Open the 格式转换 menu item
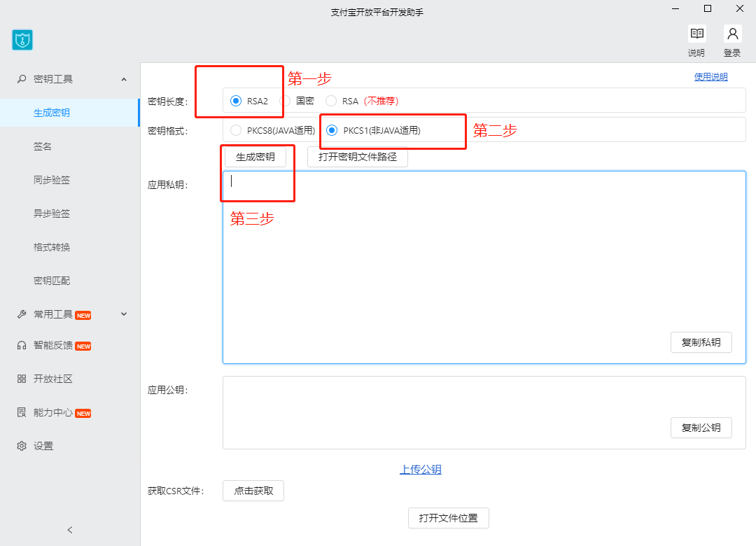This screenshot has height=546, width=756. [52, 247]
